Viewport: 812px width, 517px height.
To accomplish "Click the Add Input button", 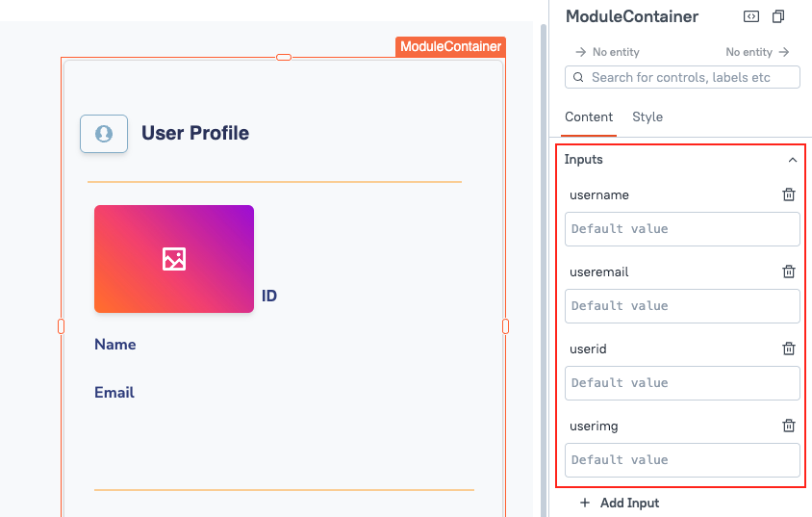I will 621,503.
